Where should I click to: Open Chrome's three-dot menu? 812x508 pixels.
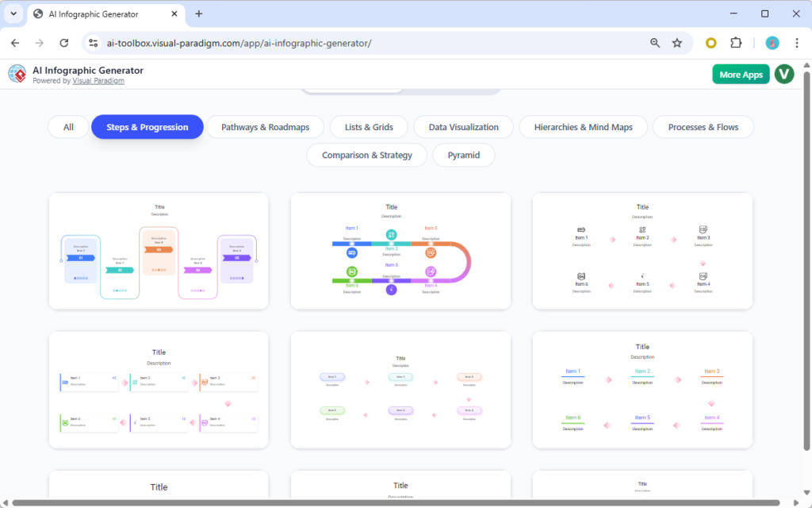796,43
